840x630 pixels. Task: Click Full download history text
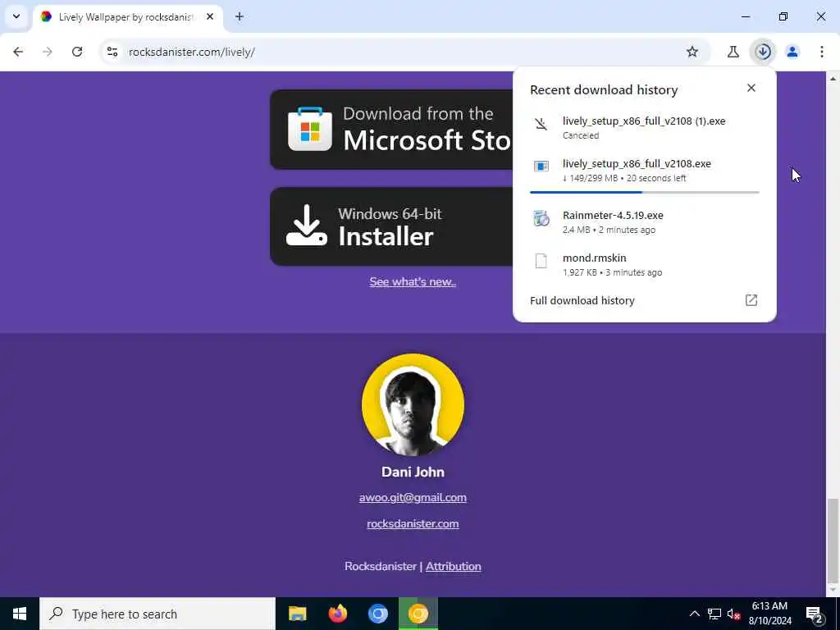[582, 300]
